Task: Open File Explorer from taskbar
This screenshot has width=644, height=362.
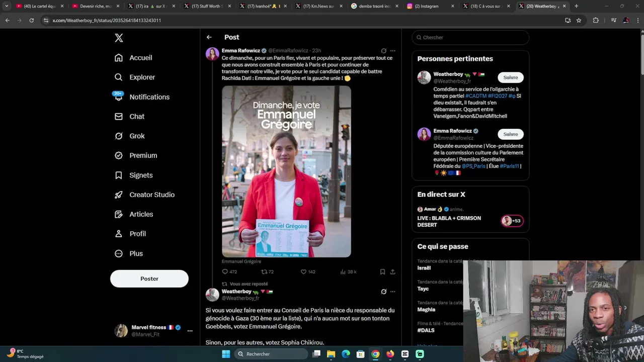Action: (x=331, y=354)
